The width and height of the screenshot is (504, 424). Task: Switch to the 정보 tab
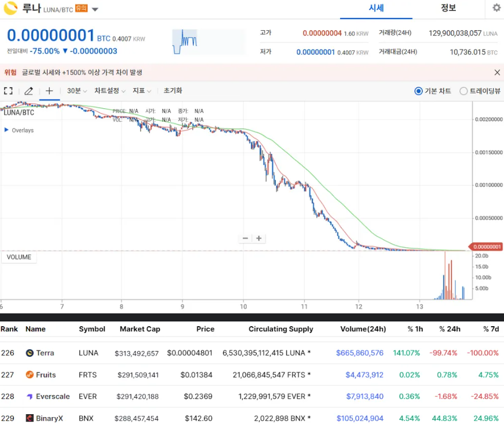448,8
